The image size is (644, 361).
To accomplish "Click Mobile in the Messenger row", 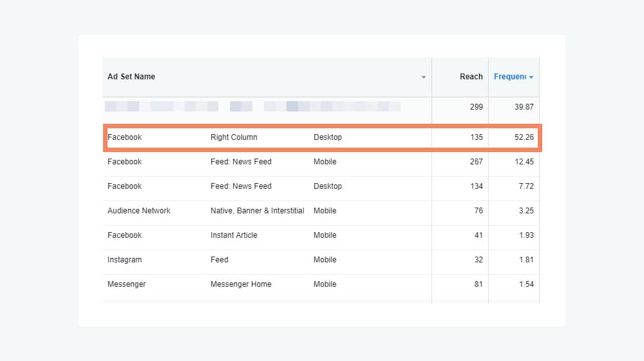I will click(325, 284).
